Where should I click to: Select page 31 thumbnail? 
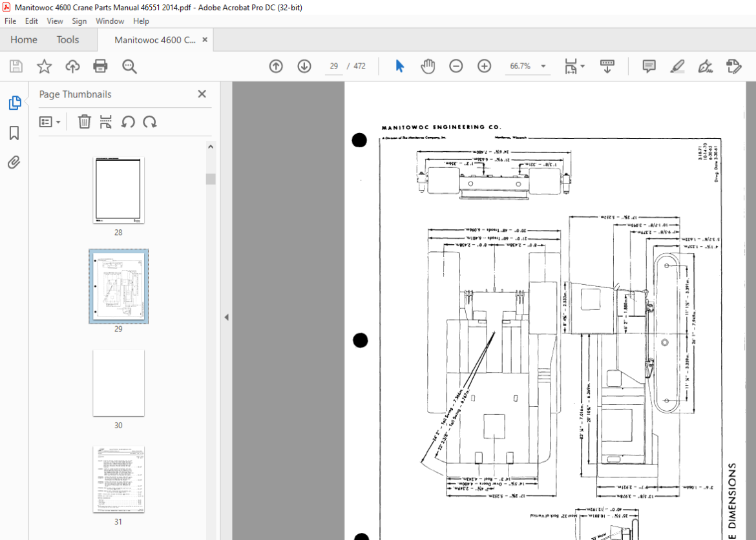point(119,479)
